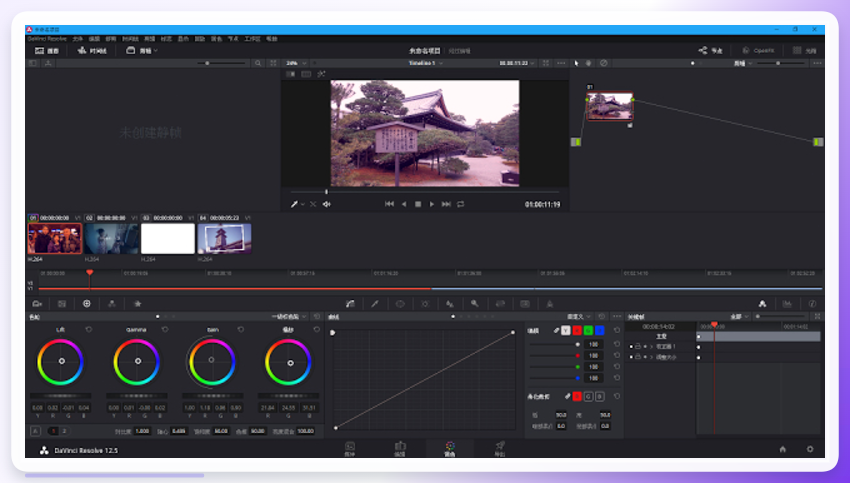
Task: Open project settings gear icon
Action: click(810, 449)
